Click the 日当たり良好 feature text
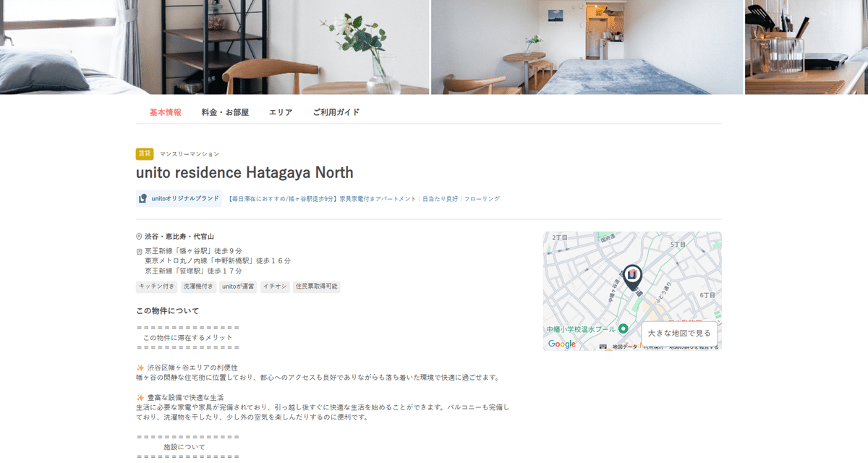The image size is (868, 463). 441,198
